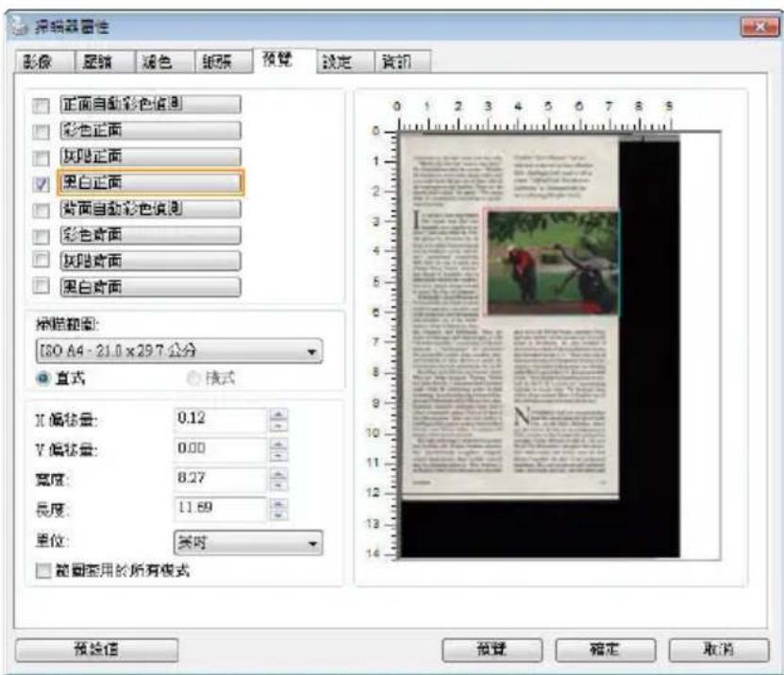Enable 背面自動彩色偵測 checkbox
Screen dimensions: 784x675
click(41, 211)
